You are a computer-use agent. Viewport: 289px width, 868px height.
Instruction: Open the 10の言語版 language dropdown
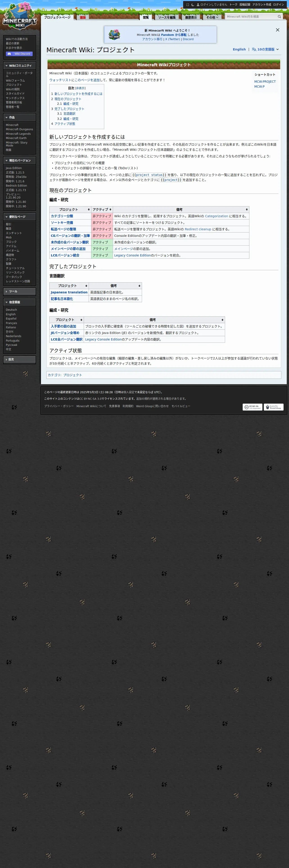(x=266, y=50)
